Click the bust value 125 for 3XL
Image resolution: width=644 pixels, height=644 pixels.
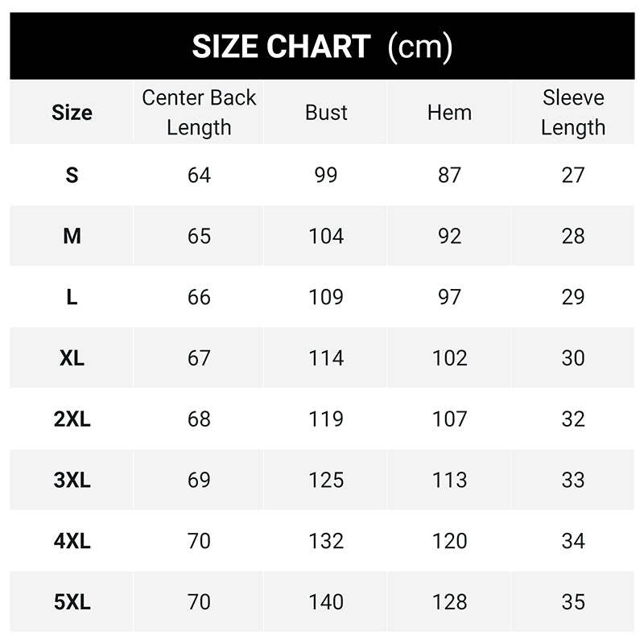326,481
